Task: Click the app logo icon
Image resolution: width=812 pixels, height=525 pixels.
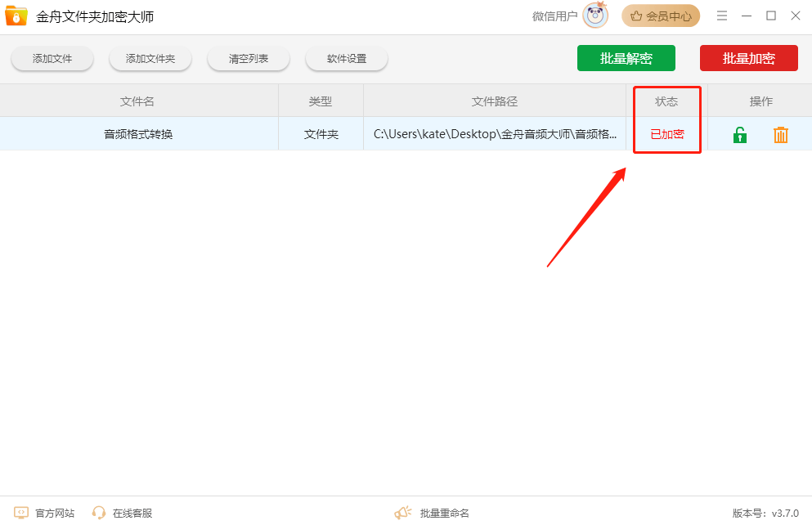Action: click(x=16, y=16)
